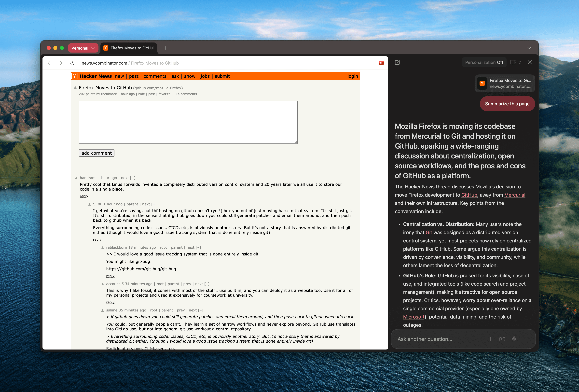Open the Personal profile dropdown
The image size is (579, 392).
tap(83, 48)
